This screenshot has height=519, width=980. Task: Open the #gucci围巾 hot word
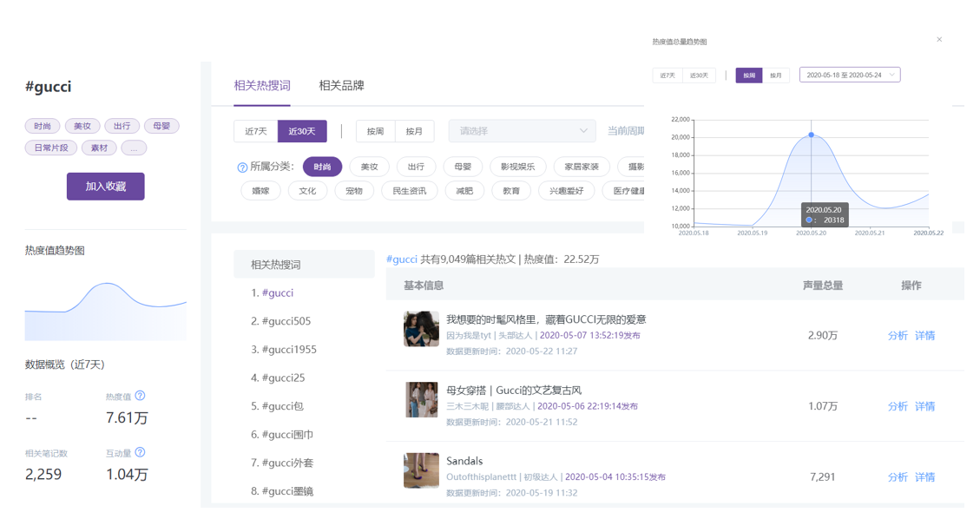point(287,434)
